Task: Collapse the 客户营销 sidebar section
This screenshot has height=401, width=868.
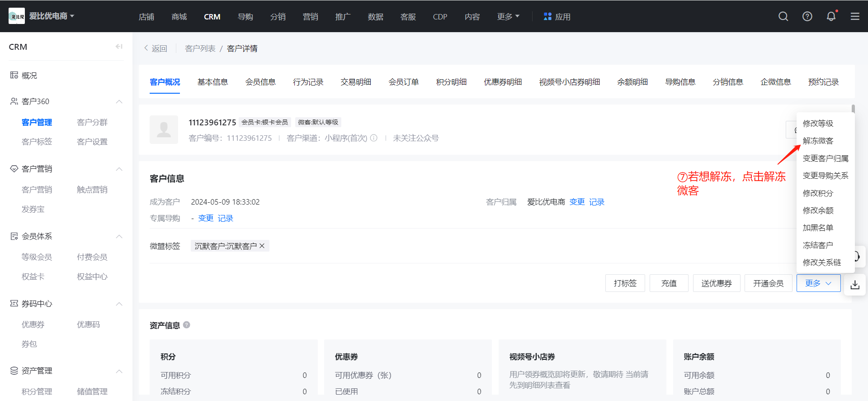Action: pos(119,169)
